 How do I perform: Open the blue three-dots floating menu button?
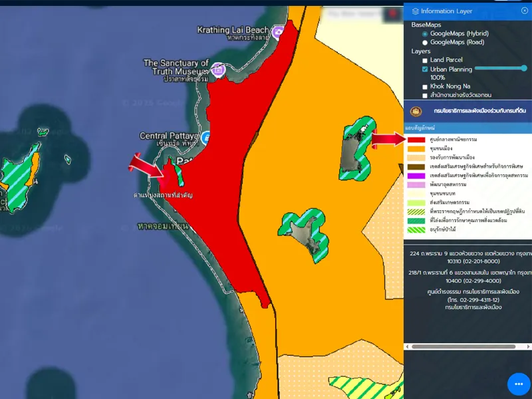[x=519, y=384]
